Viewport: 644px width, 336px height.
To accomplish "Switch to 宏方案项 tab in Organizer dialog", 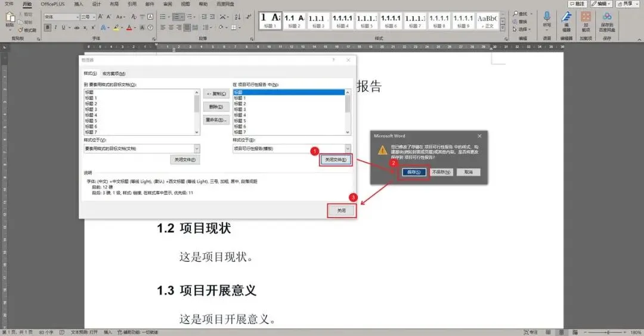I will click(x=114, y=74).
